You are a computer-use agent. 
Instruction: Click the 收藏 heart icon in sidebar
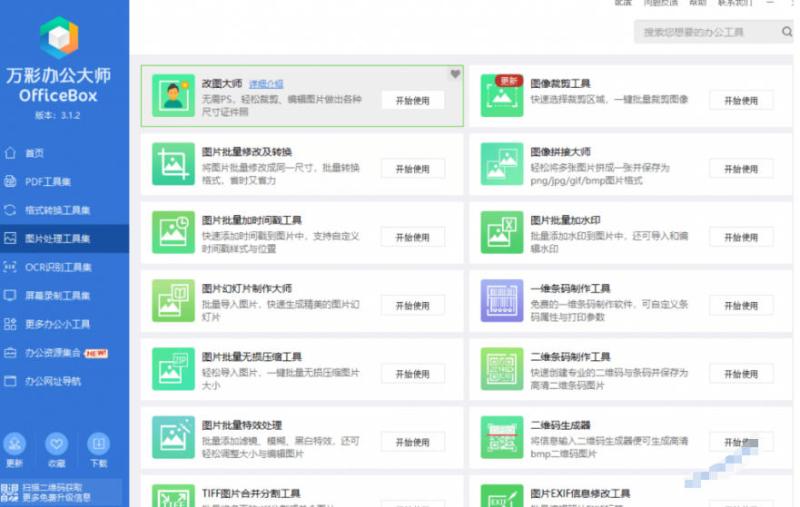pos(57,444)
